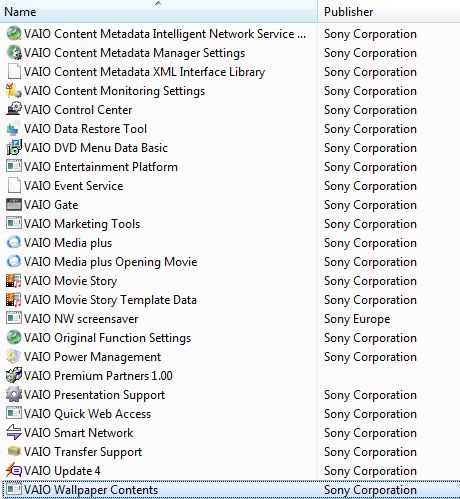Click the VAIO Smart Network icon
Viewport: 460px width, 499px height.
click(14, 432)
